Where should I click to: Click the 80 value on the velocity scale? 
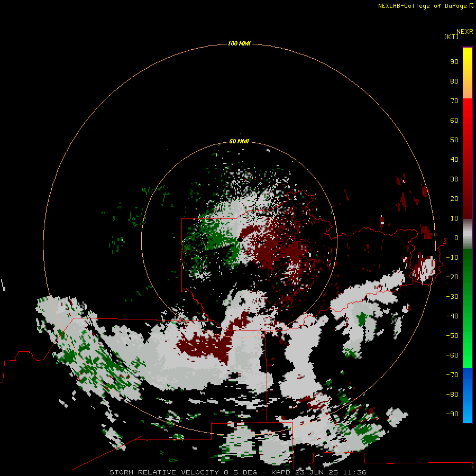click(x=454, y=81)
